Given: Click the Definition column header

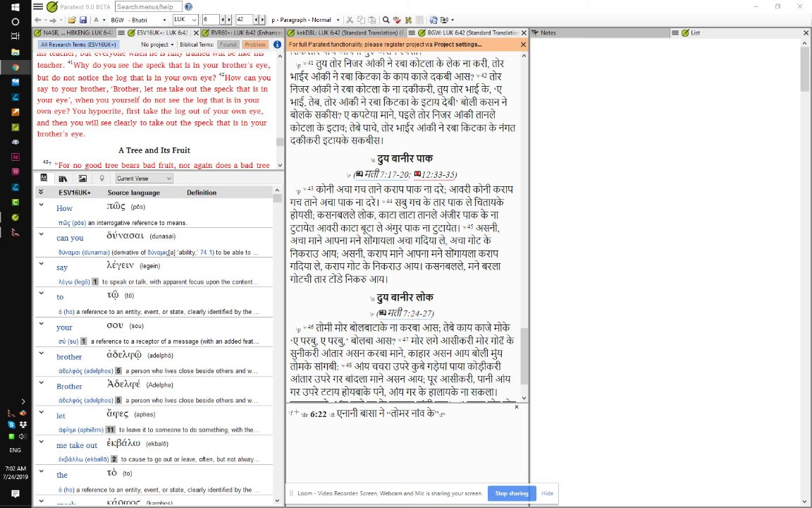Looking at the screenshot, I should tap(202, 193).
